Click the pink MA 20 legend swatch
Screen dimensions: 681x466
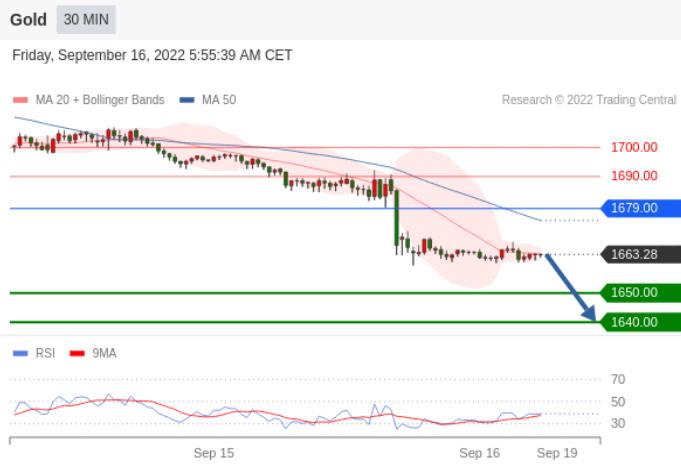[20, 100]
